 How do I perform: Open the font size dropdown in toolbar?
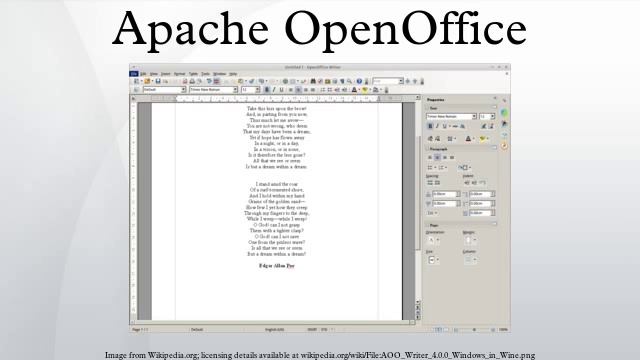(258, 89)
